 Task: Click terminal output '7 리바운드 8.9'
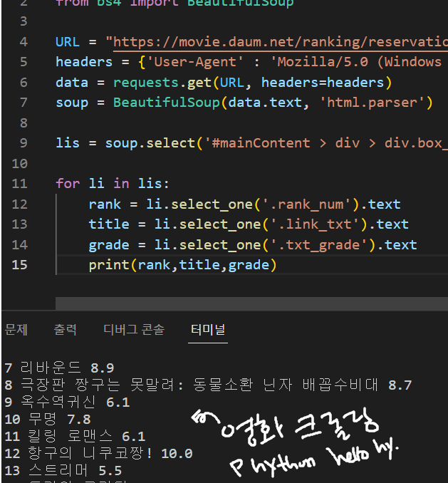59,368
